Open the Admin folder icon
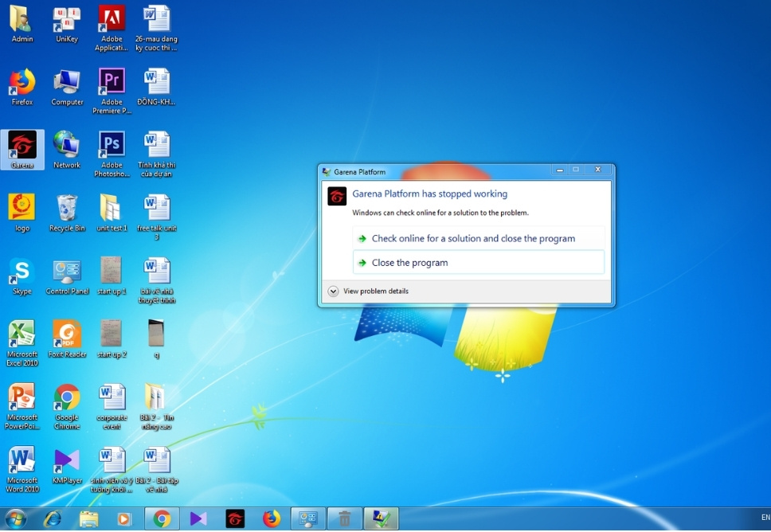The height and width of the screenshot is (532, 771). (x=22, y=24)
